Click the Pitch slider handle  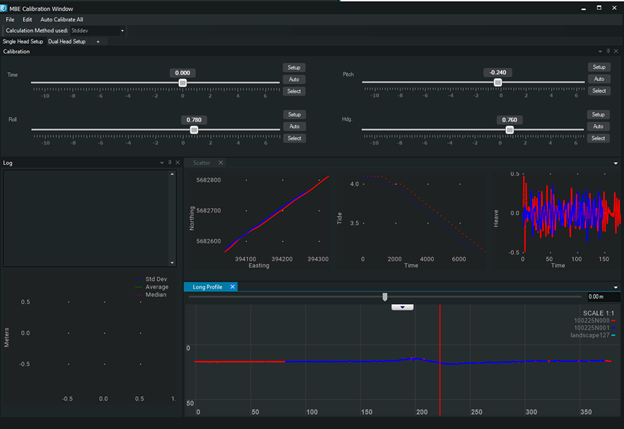coord(498,82)
